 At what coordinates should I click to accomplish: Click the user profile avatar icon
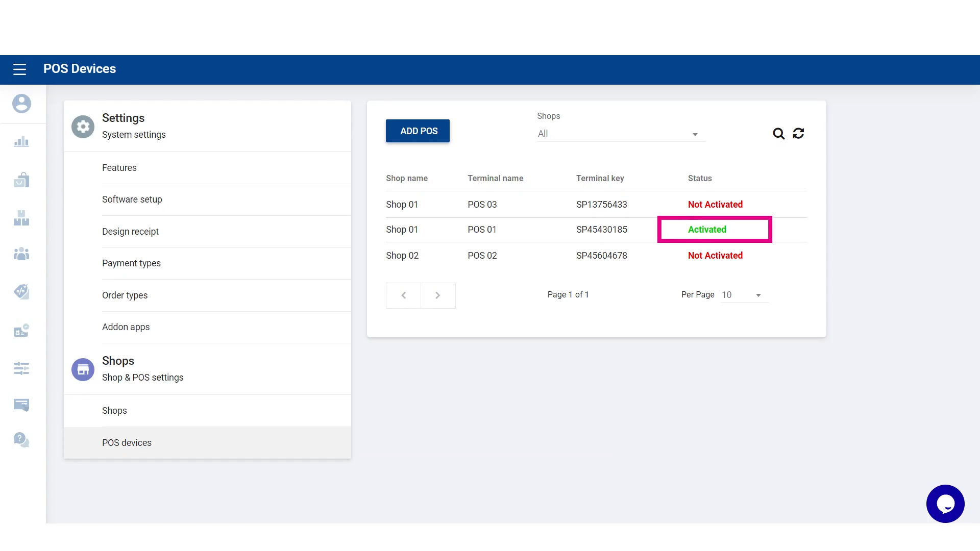tap(21, 104)
